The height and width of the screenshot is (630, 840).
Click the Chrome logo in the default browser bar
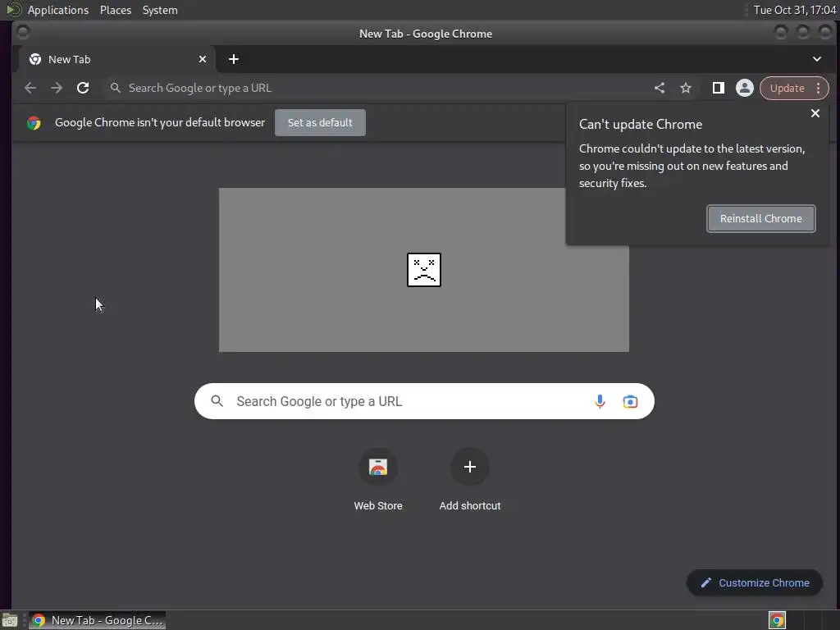point(34,123)
